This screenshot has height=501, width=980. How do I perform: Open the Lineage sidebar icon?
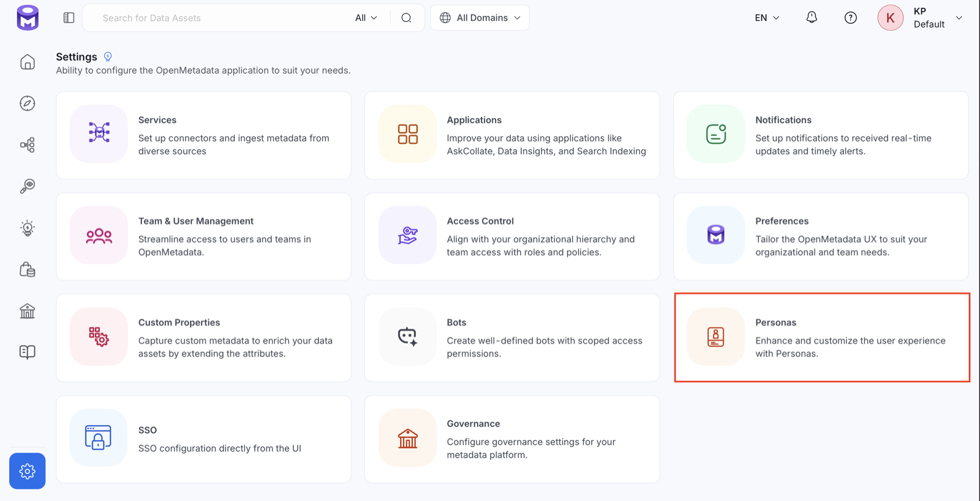28,145
